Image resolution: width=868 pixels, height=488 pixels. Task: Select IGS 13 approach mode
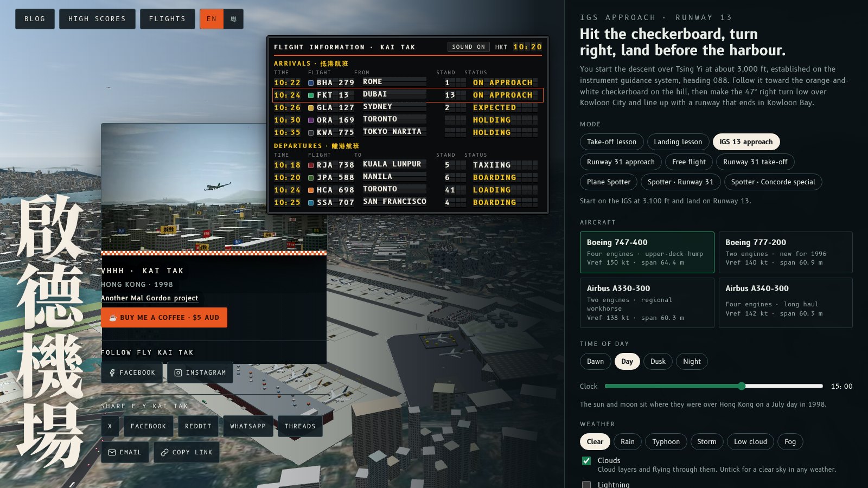(746, 142)
